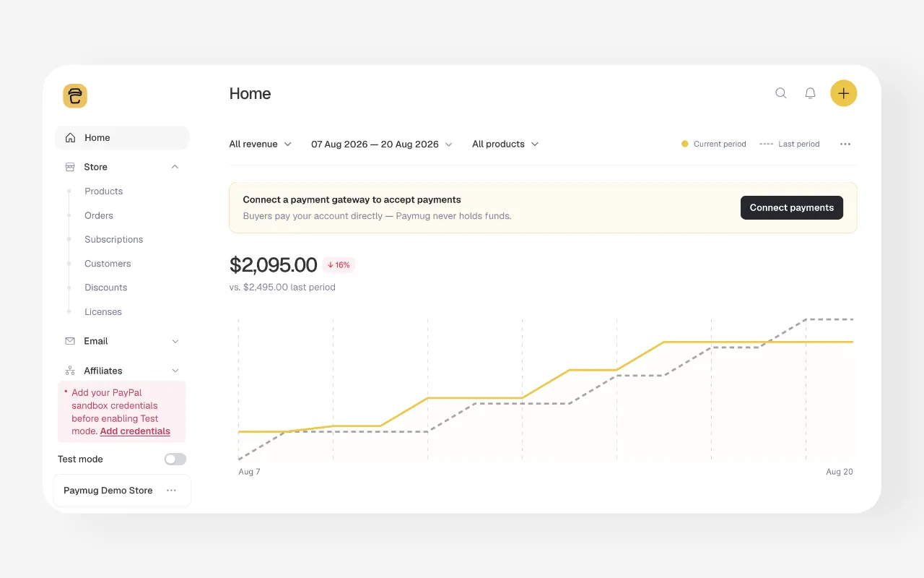Open the Discounts page

click(106, 288)
